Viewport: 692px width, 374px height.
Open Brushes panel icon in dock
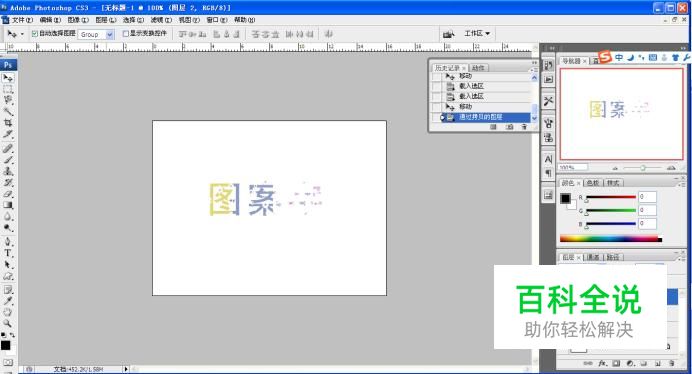pyautogui.click(x=548, y=123)
